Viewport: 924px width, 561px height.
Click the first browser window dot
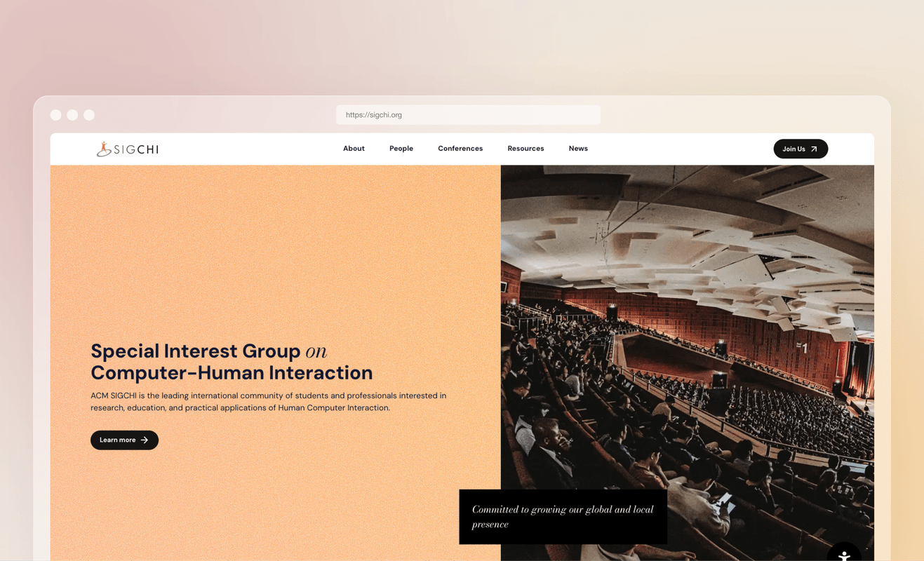[x=56, y=115]
